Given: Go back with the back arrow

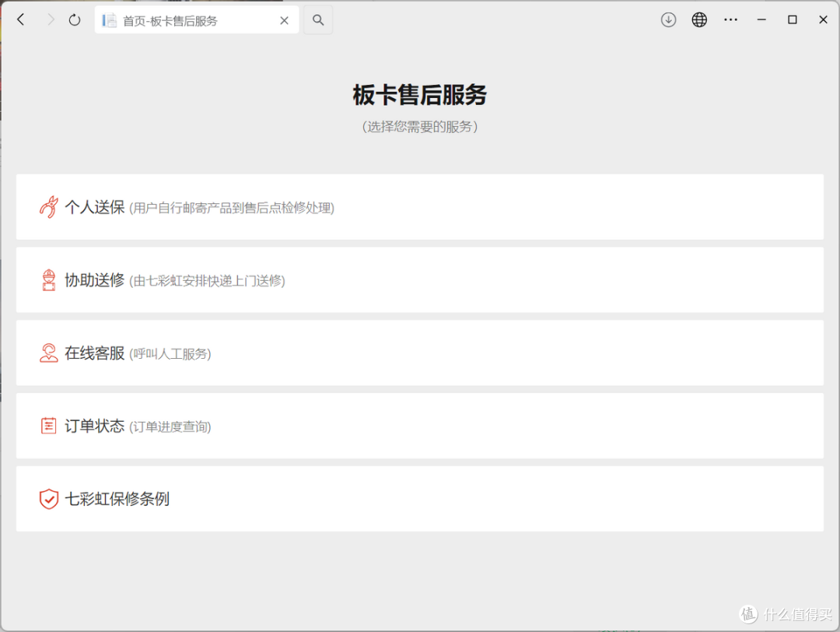Looking at the screenshot, I should click(x=21, y=19).
